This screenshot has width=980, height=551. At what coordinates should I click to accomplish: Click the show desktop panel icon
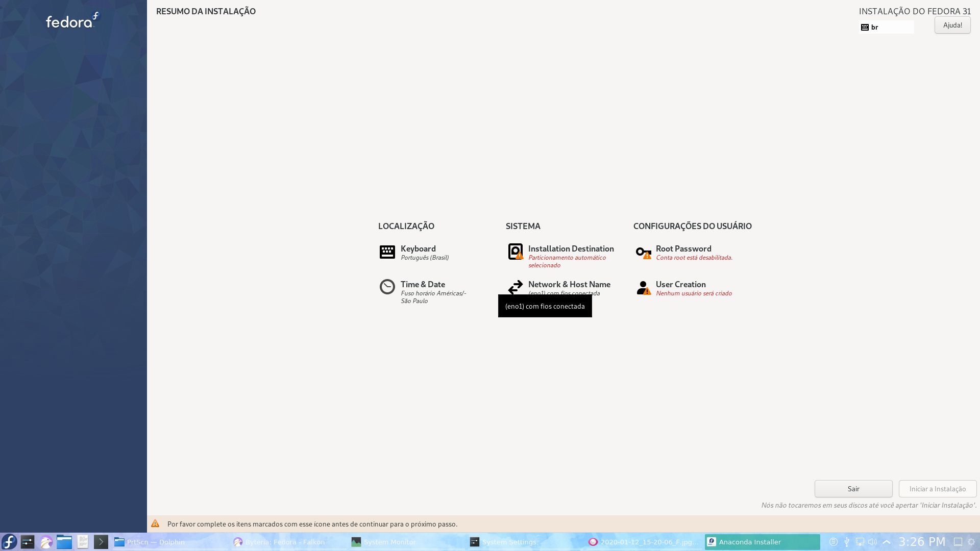click(x=958, y=542)
